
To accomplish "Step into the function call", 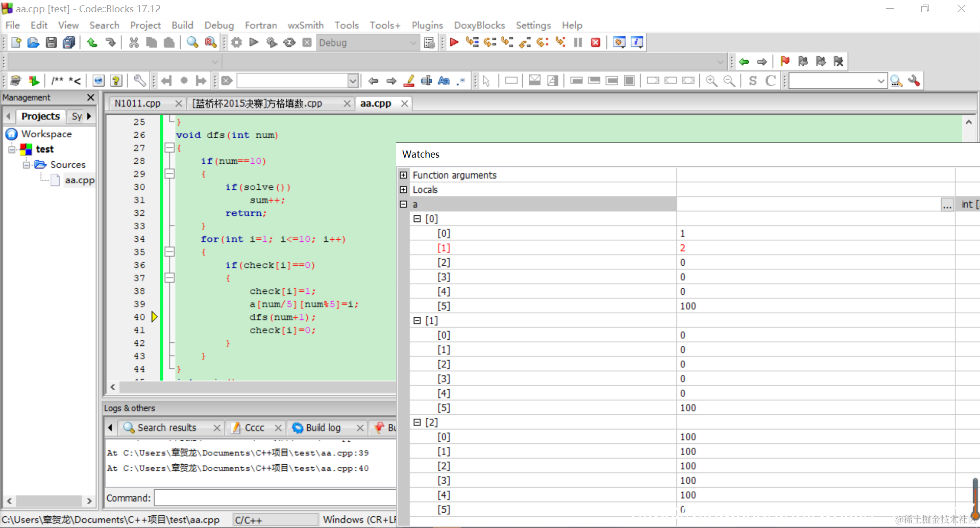I will [507, 42].
